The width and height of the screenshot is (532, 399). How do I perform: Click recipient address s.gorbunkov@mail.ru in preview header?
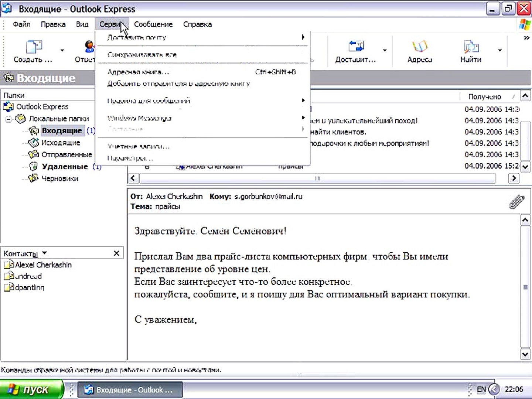pyautogui.click(x=268, y=197)
